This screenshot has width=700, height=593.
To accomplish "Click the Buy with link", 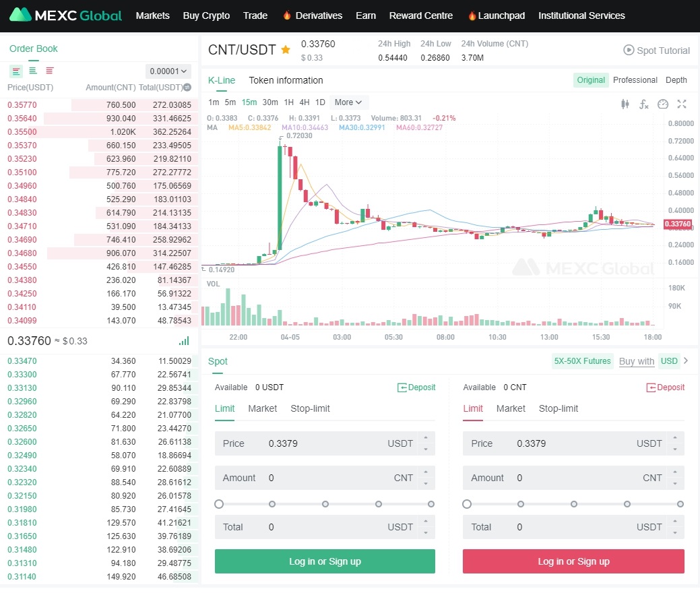I will 637,361.
